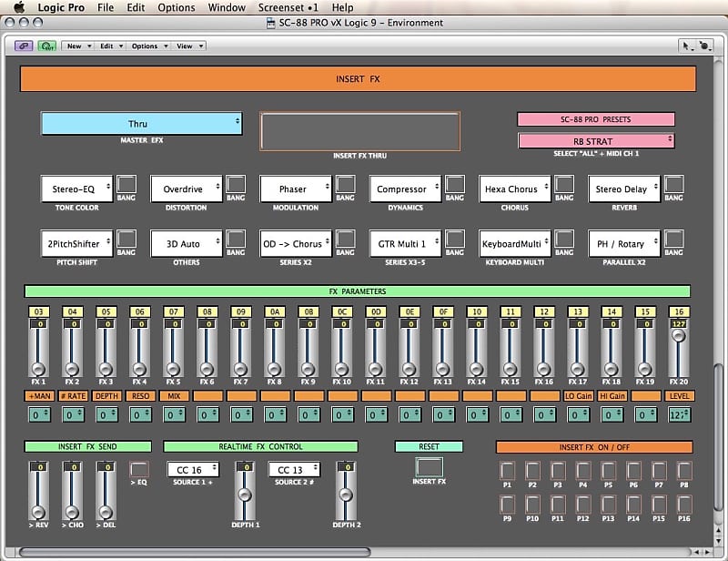Click the SC-88 PRO PRESETS label button
The width and height of the screenshot is (728, 561).
tap(596, 119)
